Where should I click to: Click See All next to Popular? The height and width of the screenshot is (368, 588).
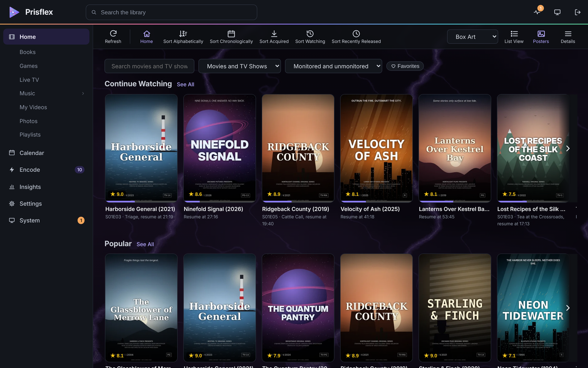click(145, 244)
